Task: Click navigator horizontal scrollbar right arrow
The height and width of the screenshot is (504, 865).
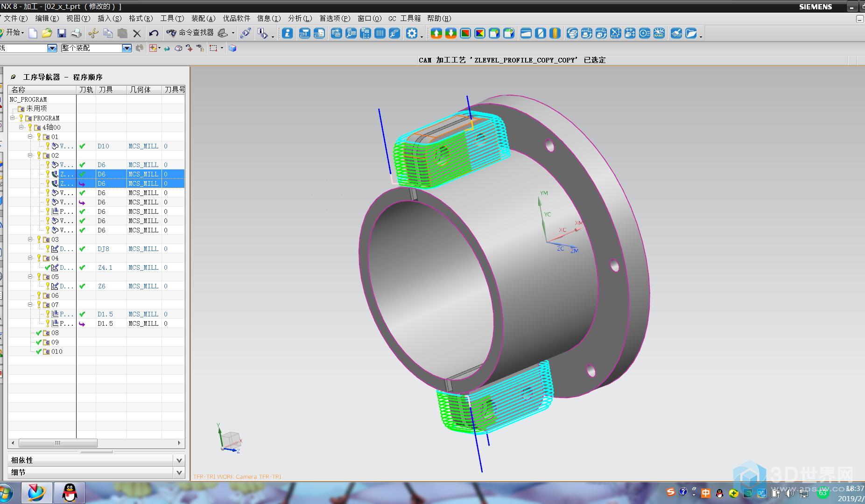Action: click(179, 443)
